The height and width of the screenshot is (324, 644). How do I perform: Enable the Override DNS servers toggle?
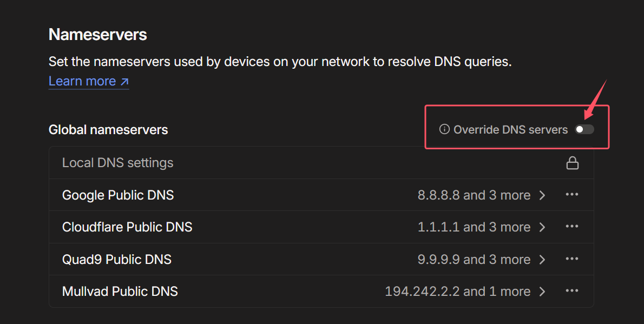(x=584, y=129)
